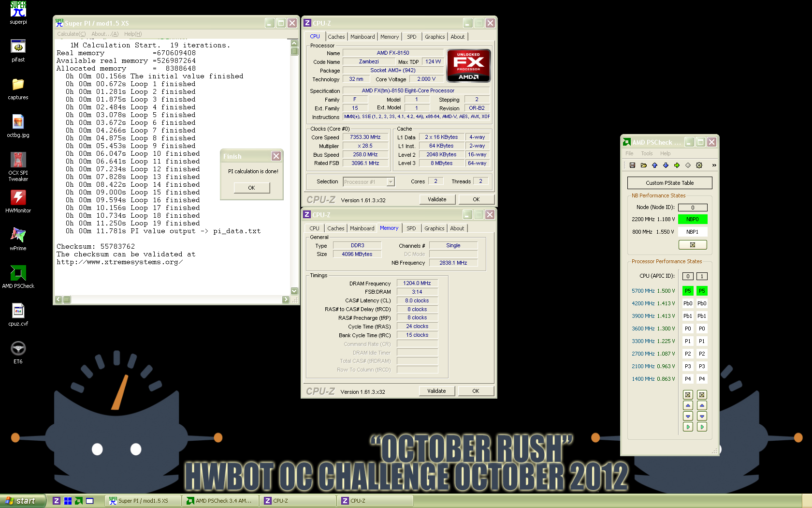
Task: Click core 1 green play button
Action: (702, 427)
